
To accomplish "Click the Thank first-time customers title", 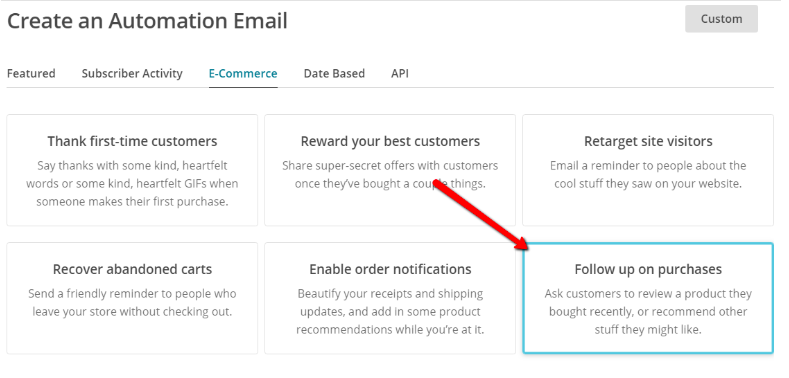I will (132, 141).
